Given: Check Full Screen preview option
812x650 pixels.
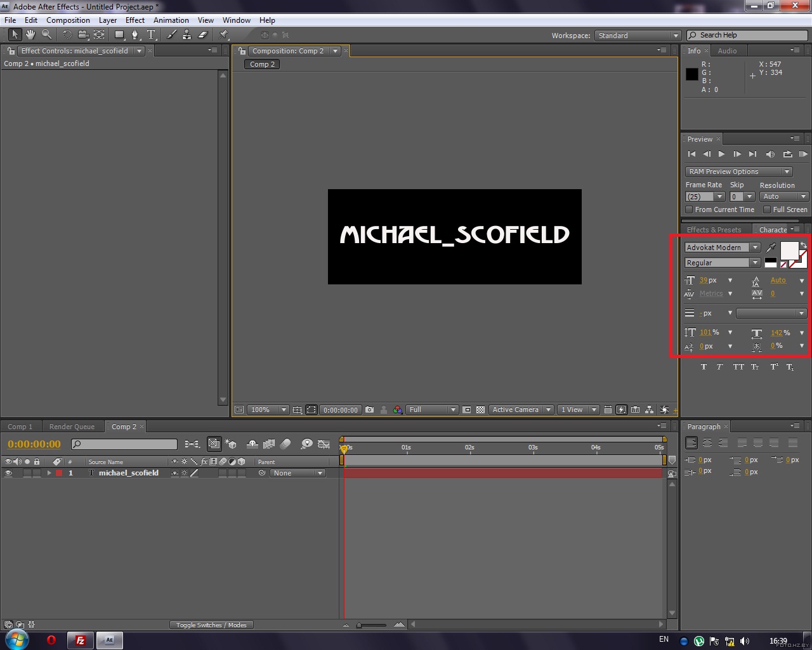Looking at the screenshot, I should pyautogui.click(x=767, y=209).
